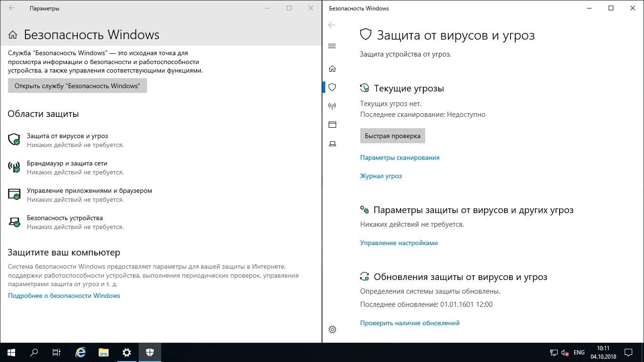
Task: Click Открыть службу "Безопасность Windows" button
Action: 77,86
